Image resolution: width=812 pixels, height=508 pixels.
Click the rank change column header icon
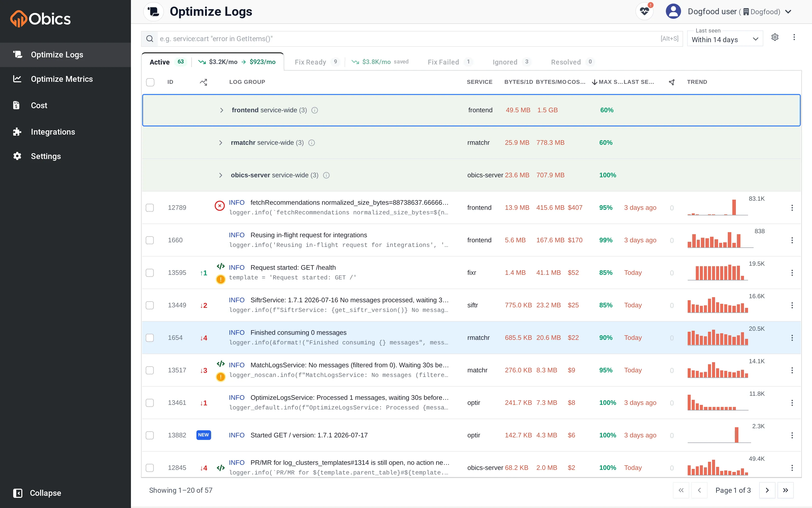tap(203, 82)
